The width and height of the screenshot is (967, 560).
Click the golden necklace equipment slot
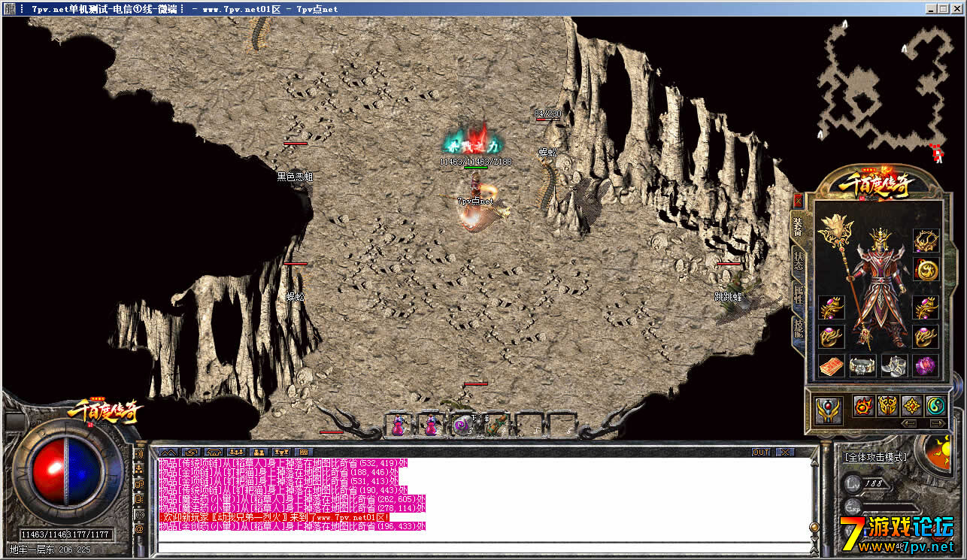coord(926,241)
